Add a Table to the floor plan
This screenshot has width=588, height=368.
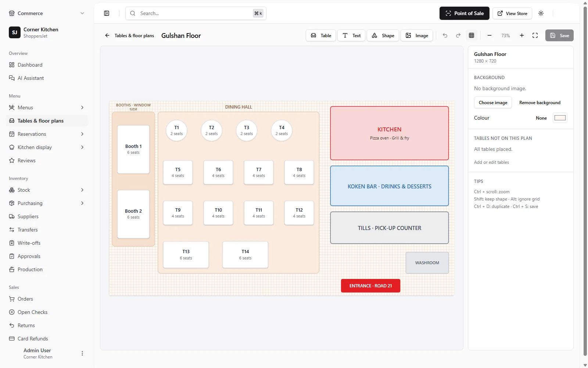(x=321, y=35)
